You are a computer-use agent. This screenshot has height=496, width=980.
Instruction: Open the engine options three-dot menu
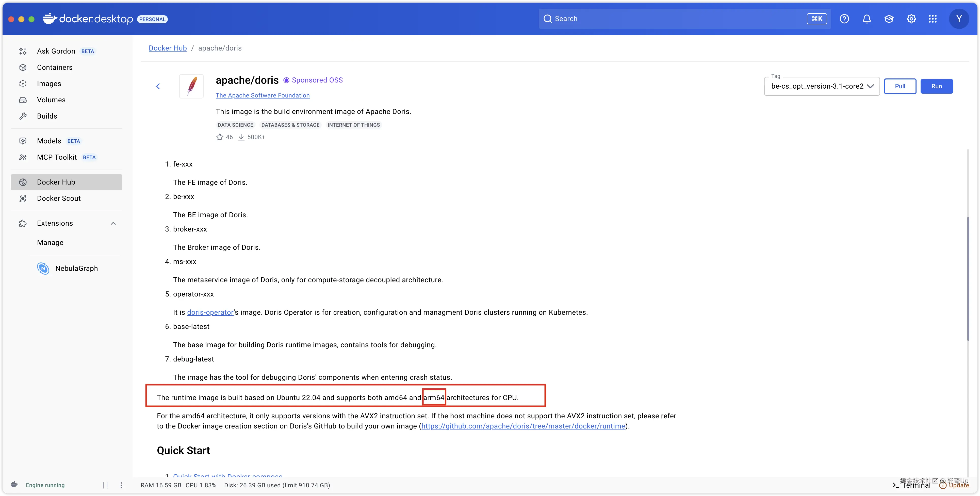(121, 485)
